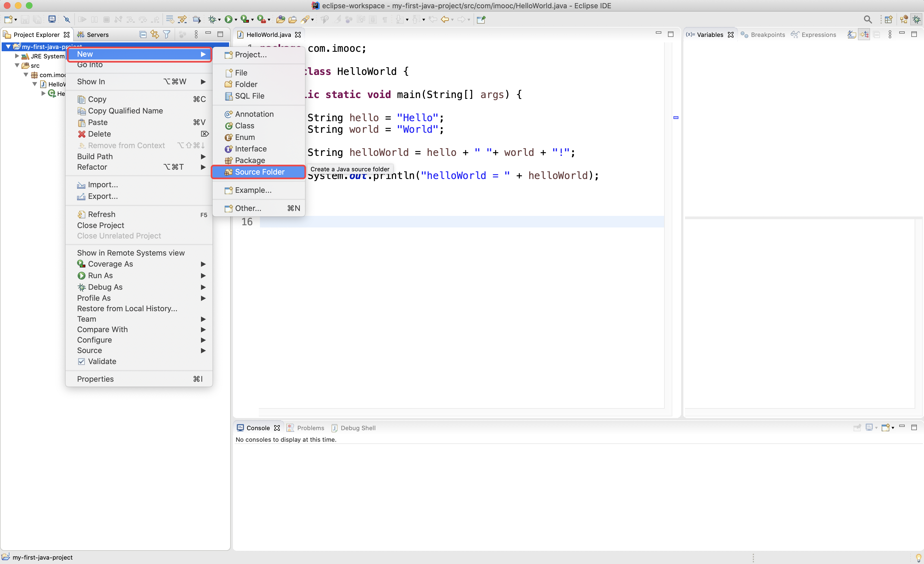Maximize the editor area button
The height and width of the screenshot is (564, 924).
[671, 34]
